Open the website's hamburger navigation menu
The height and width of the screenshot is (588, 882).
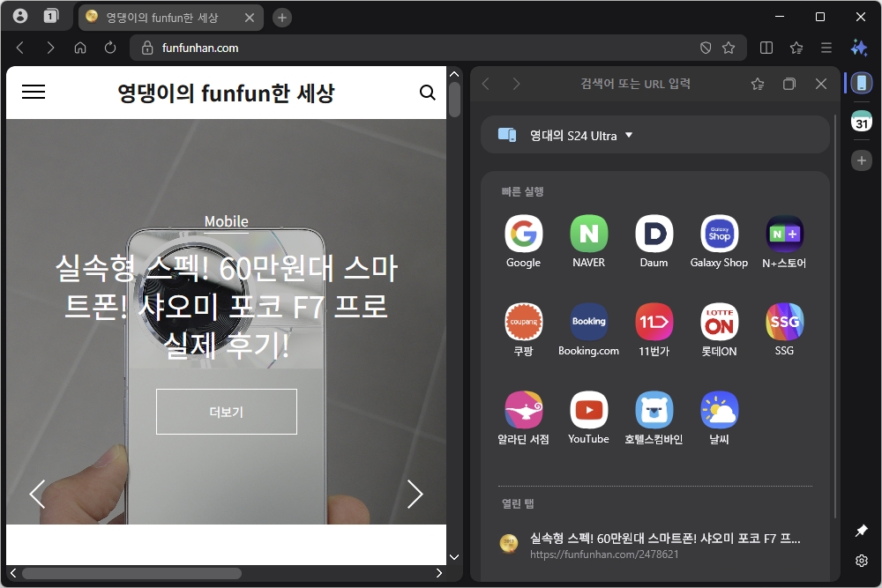(x=34, y=92)
